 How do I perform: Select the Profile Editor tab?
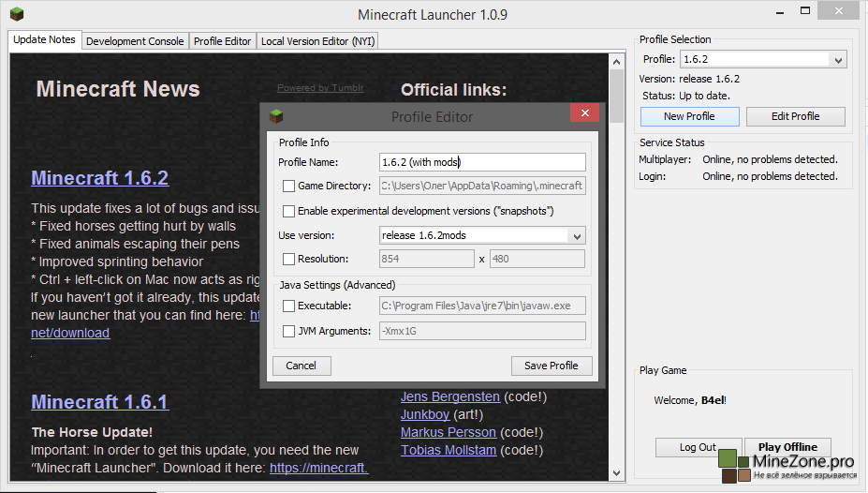222,41
